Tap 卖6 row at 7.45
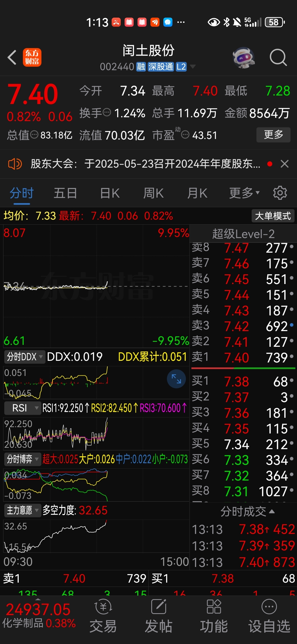297x644 pixels. point(243,279)
